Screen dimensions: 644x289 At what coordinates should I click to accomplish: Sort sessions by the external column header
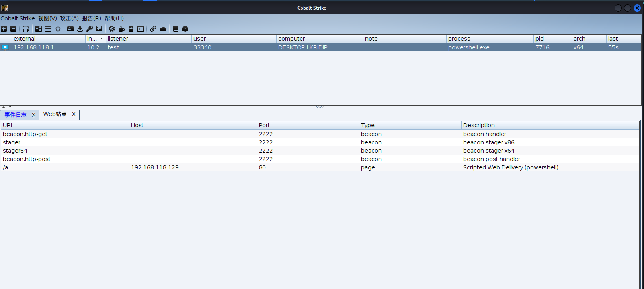tap(49, 39)
